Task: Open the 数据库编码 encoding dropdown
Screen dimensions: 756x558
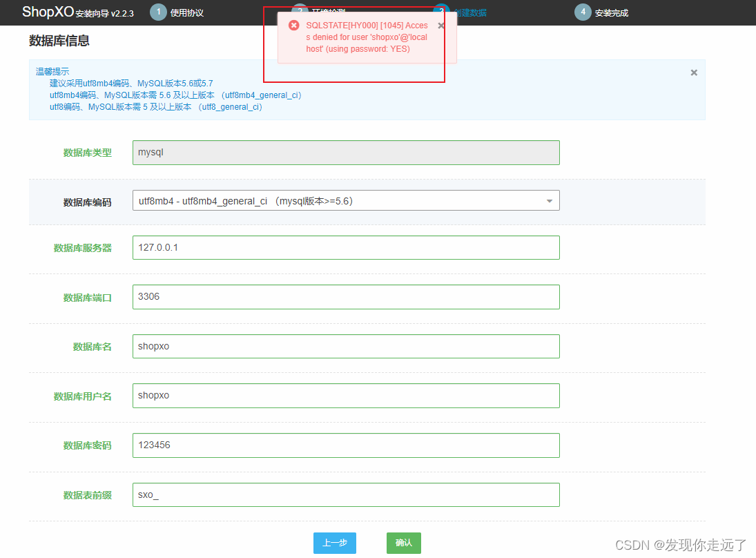Action: 346,201
